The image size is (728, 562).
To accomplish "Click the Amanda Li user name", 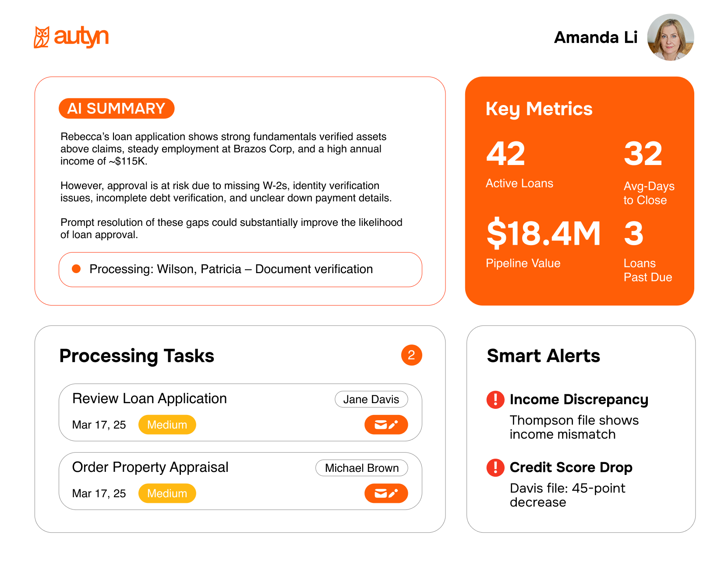I will coord(596,38).
